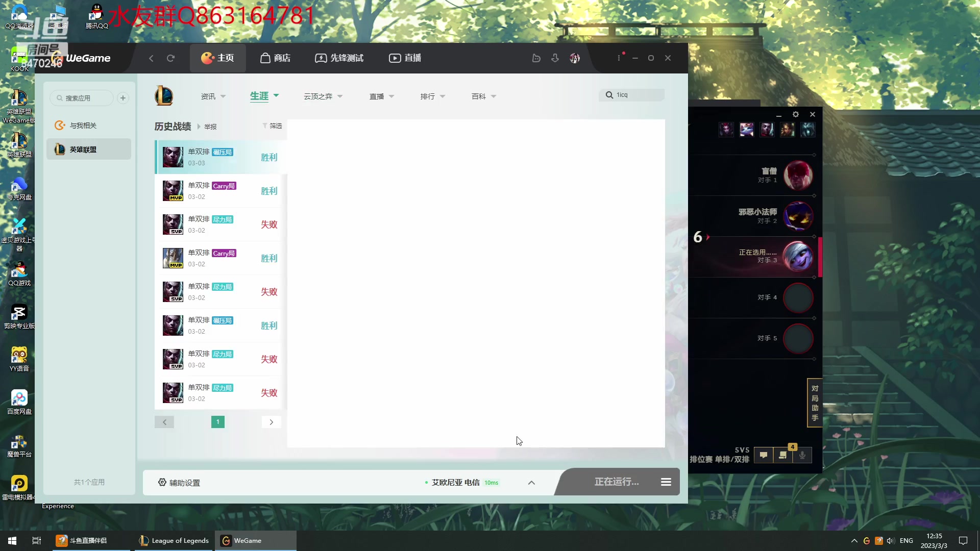The width and height of the screenshot is (980, 551).
Task: Toggle the microphone in the LoL lobby
Action: tap(802, 456)
